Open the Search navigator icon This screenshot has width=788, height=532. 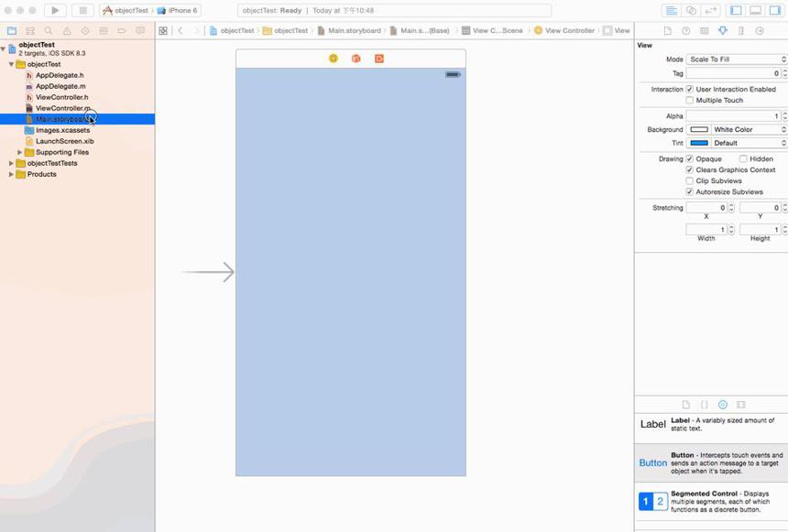49,30
